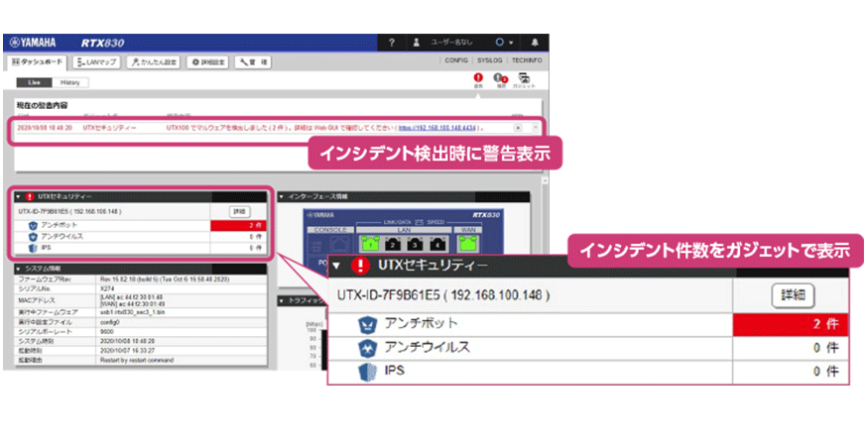Open the TECHINFO link
The width and height of the screenshot is (868, 445).
[x=527, y=60]
